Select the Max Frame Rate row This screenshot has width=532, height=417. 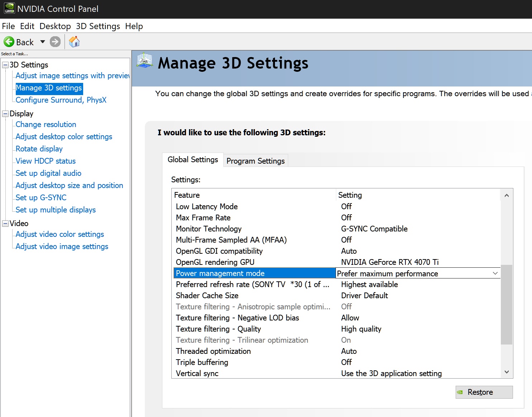[x=337, y=217]
